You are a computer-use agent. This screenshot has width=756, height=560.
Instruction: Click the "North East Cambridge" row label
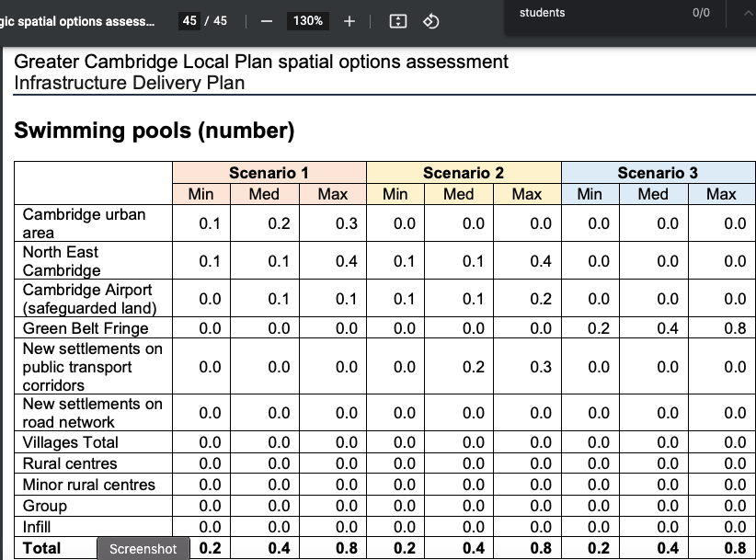coord(62,261)
